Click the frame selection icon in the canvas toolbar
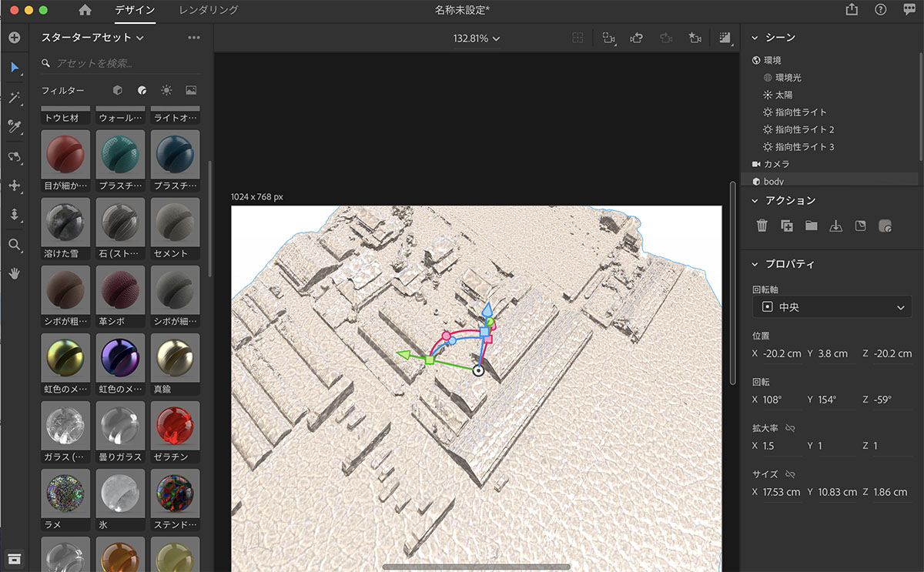The width and height of the screenshot is (924, 572). click(577, 38)
